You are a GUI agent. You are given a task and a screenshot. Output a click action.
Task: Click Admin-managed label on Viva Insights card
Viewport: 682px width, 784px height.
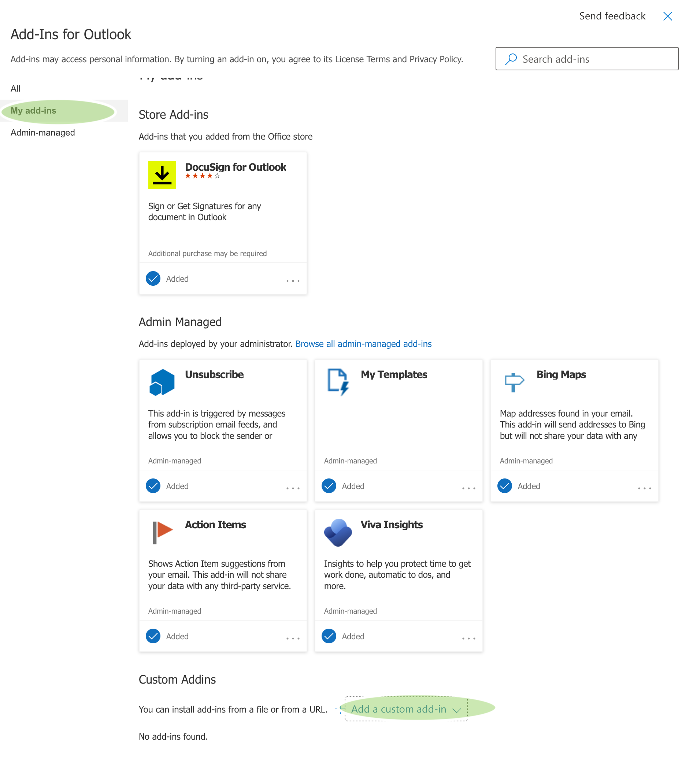click(x=350, y=611)
